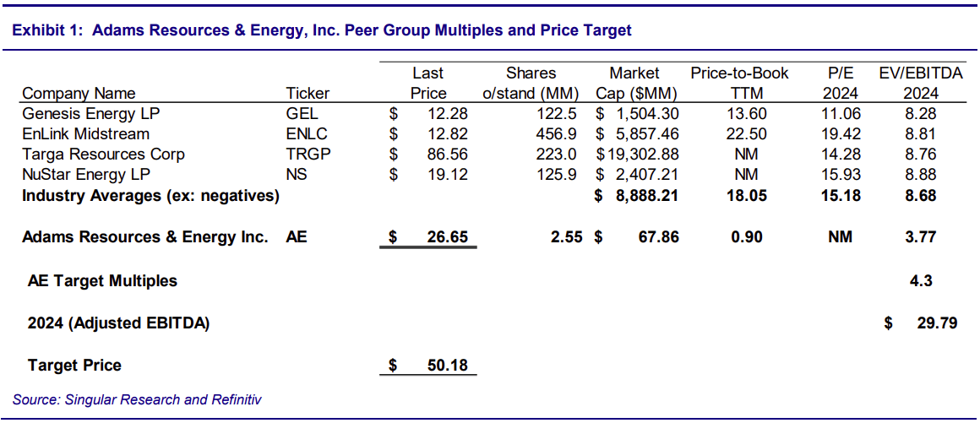Select the Industry Averages row label
This screenshot has height=423, width=980.
click(150, 196)
